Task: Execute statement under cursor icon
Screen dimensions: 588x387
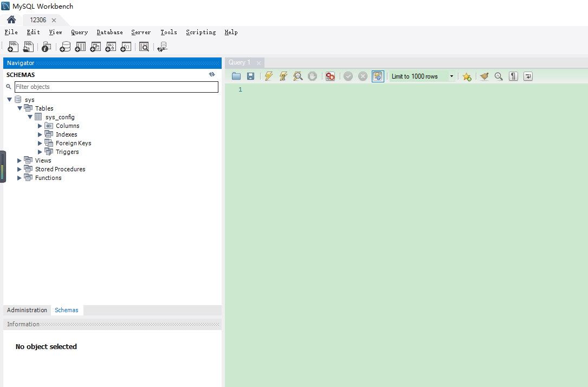Action: [283, 76]
